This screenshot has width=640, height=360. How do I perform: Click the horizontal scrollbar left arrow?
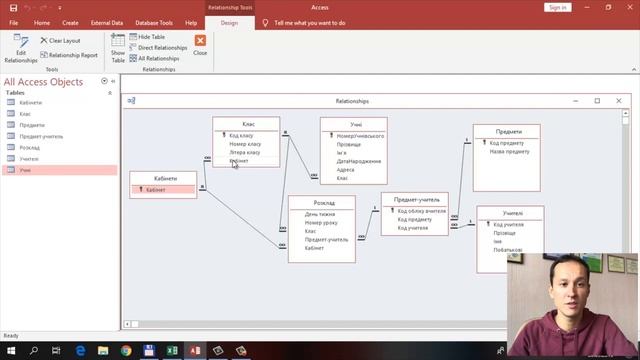tap(127, 324)
